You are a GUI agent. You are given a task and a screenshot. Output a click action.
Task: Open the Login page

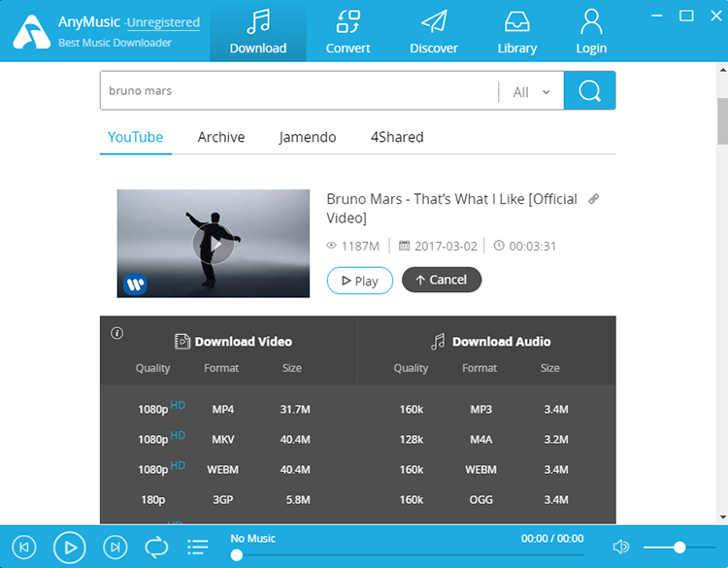click(591, 31)
